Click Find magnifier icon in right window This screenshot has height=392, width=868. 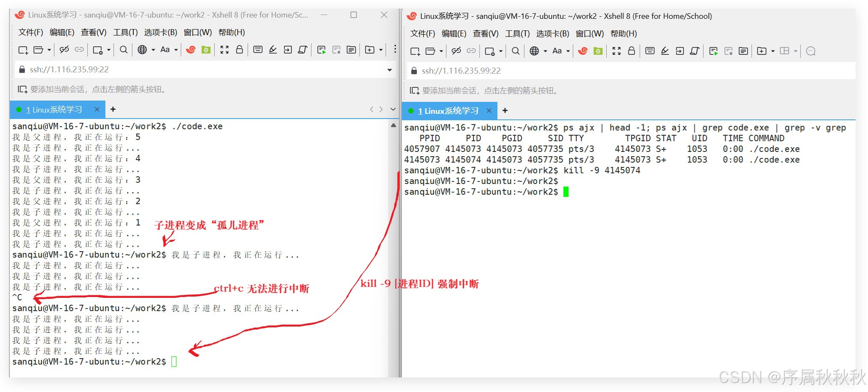(x=516, y=51)
